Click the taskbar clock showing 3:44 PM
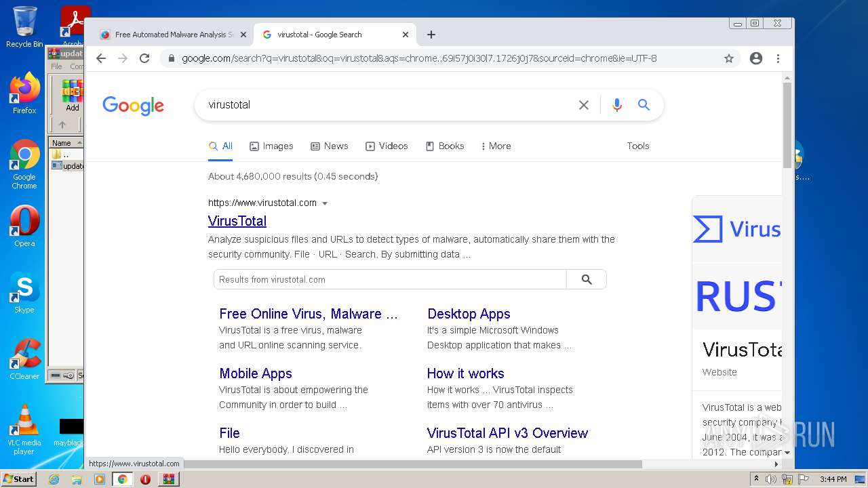 833,479
